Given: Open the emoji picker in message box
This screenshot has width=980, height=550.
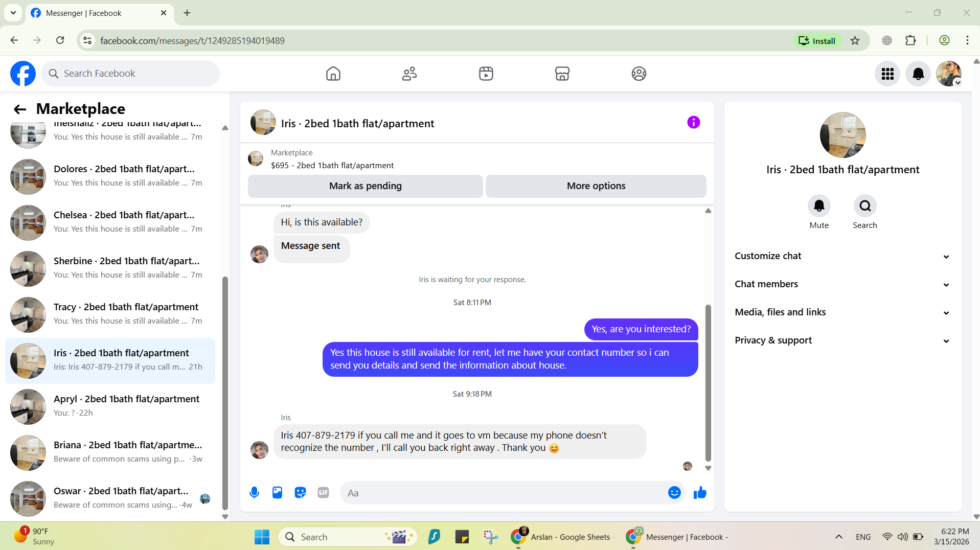Looking at the screenshot, I should (674, 493).
